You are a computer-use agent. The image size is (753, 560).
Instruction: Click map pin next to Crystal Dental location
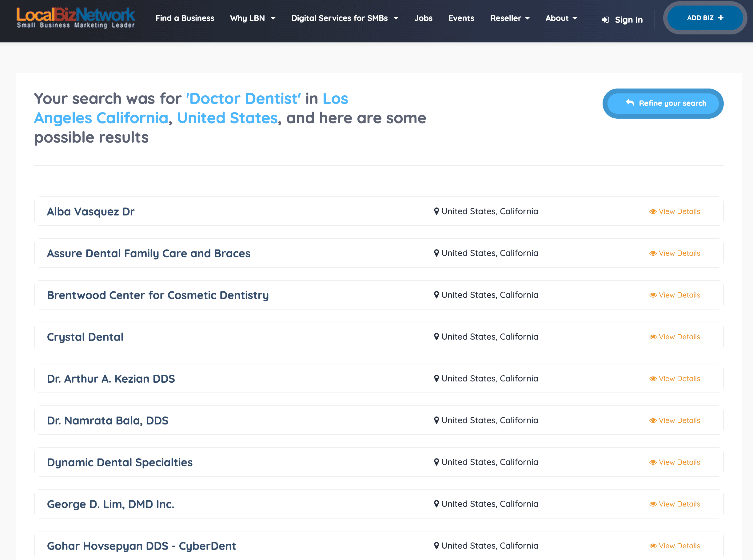pos(436,337)
